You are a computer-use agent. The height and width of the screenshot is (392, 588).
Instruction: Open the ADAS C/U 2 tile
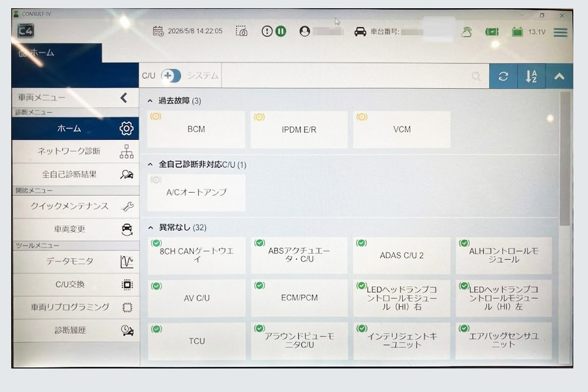(x=402, y=255)
